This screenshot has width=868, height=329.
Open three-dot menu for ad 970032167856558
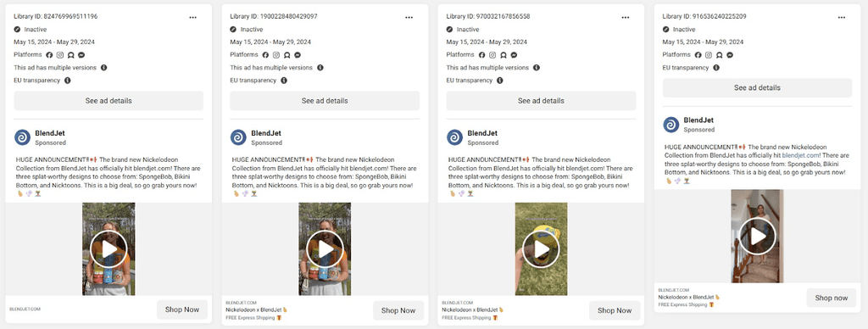click(x=626, y=17)
